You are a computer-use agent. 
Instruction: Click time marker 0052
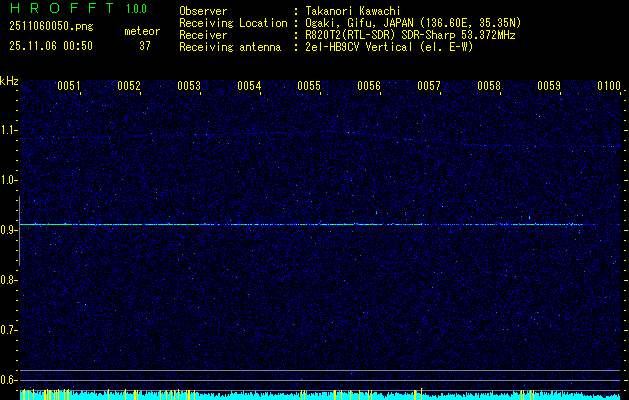coord(129,86)
